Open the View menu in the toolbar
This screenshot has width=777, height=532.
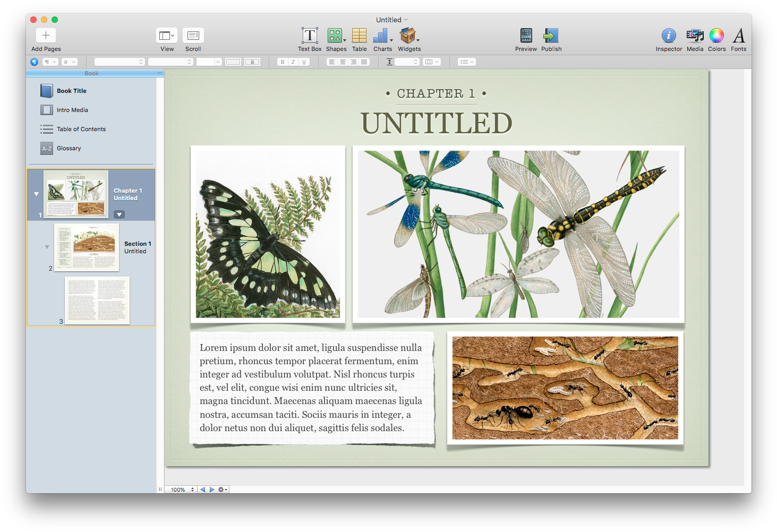[x=166, y=36]
